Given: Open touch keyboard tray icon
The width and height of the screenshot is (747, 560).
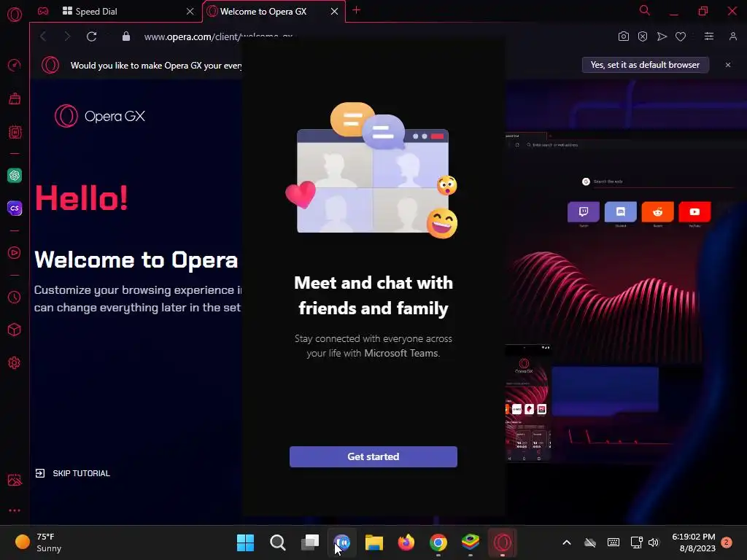Looking at the screenshot, I should [x=614, y=542].
